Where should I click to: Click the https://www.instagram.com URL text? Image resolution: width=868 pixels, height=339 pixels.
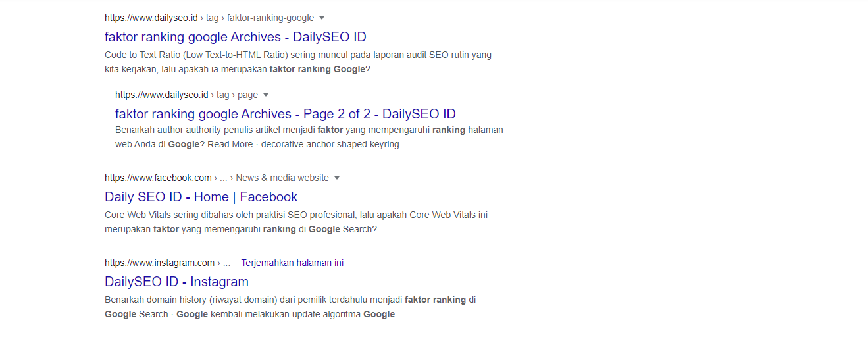pos(159,263)
